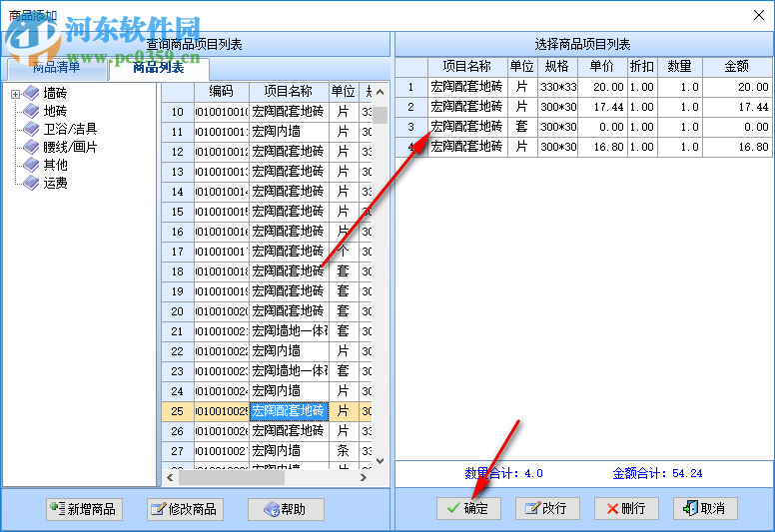Select row 11 宏陶内墙
Image resolution: width=775 pixels, height=532 pixels.
(x=267, y=132)
